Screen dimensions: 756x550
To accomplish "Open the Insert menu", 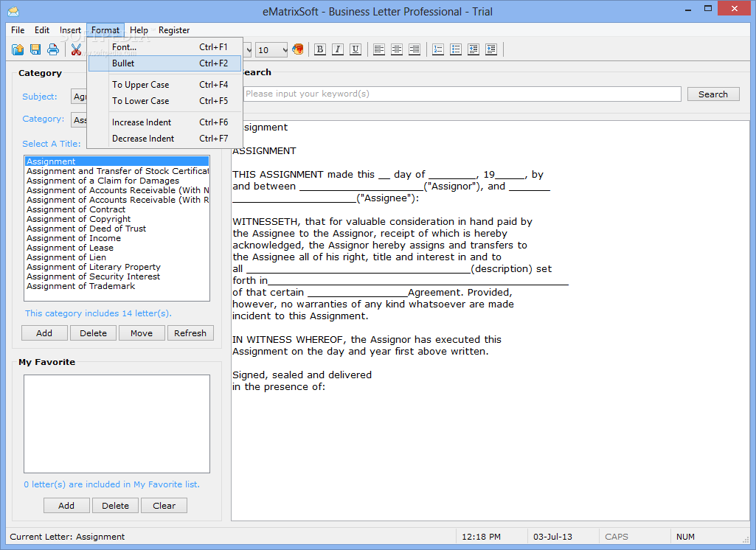I will [x=70, y=30].
